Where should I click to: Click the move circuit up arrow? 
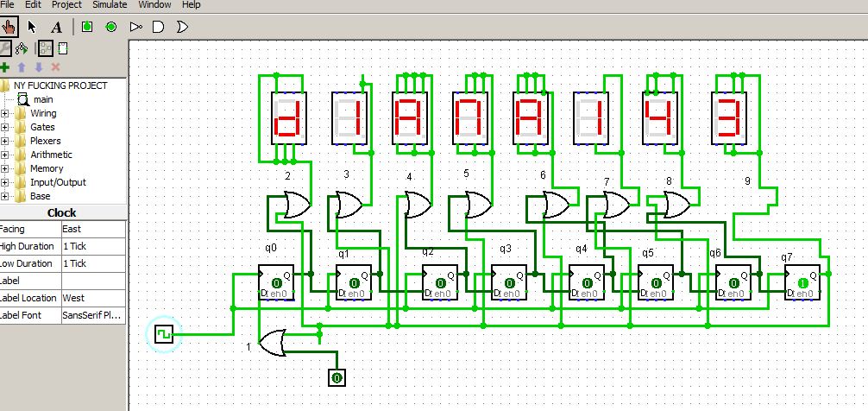pyautogui.click(x=22, y=67)
